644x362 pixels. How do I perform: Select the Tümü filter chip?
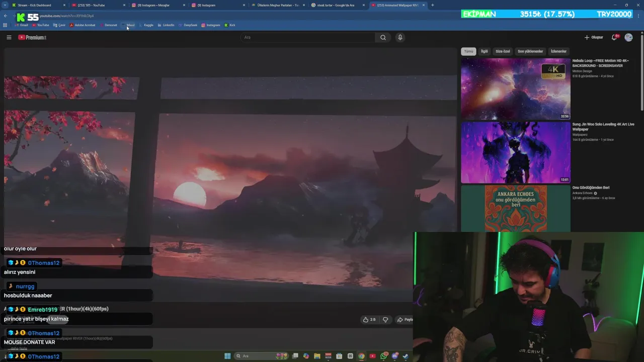click(468, 51)
